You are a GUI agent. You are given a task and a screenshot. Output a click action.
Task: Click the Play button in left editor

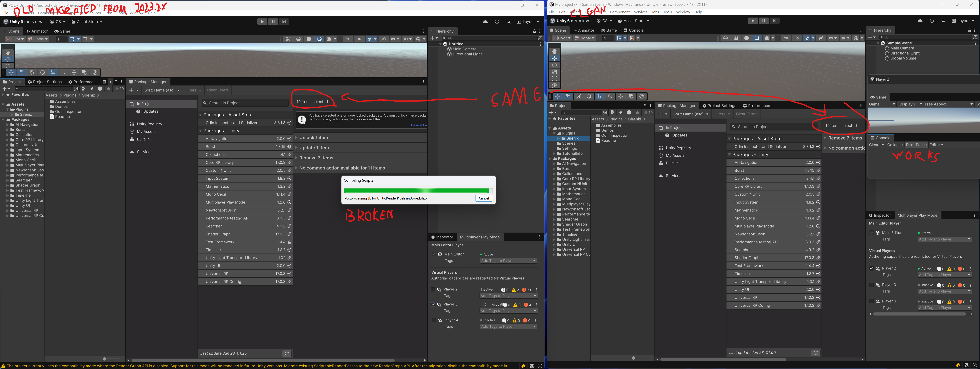click(262, 22)
